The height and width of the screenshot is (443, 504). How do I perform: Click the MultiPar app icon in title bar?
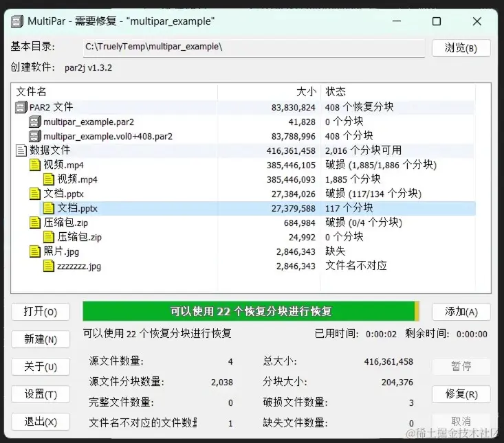pyautogui.click(x=17, y=21)
